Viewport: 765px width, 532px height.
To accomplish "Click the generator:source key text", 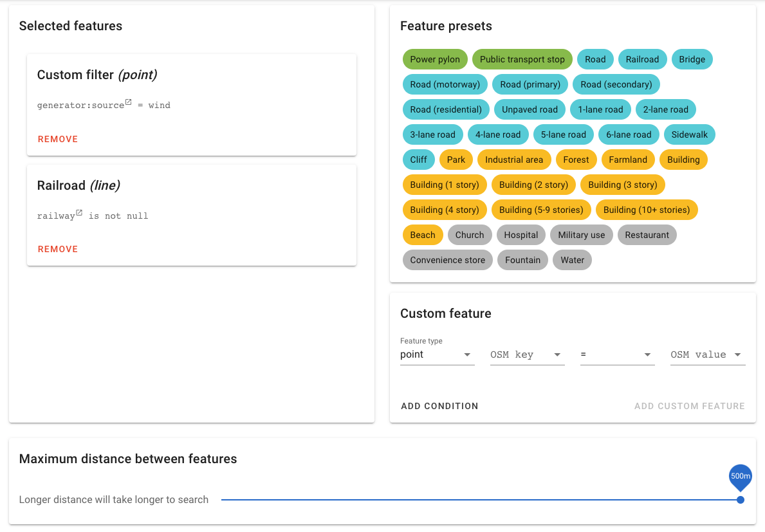I will 80,105.
